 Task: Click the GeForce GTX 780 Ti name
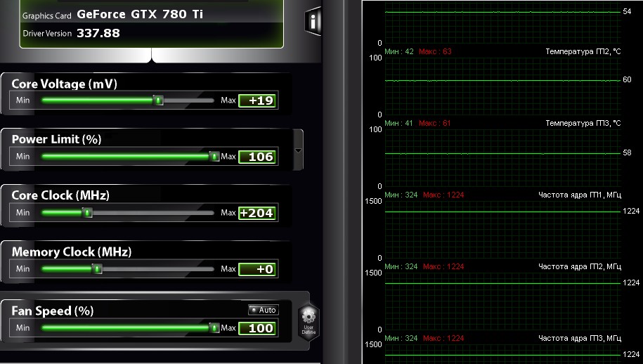coord(140,14)
